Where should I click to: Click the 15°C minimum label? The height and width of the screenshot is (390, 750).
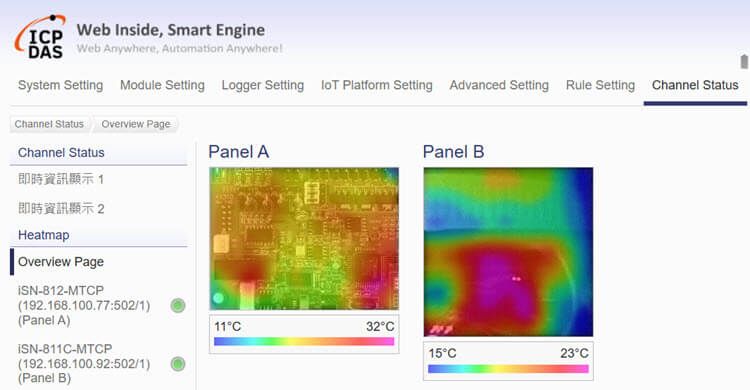pos(442,354)
